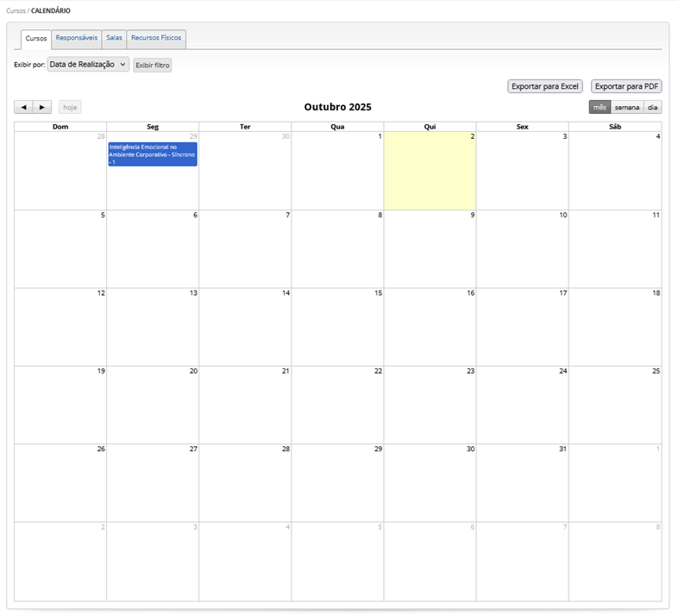This screenshot has height=616, width=678.
Task: Open the Recursos Físicos tab
Action: click(x=156, y=38)
